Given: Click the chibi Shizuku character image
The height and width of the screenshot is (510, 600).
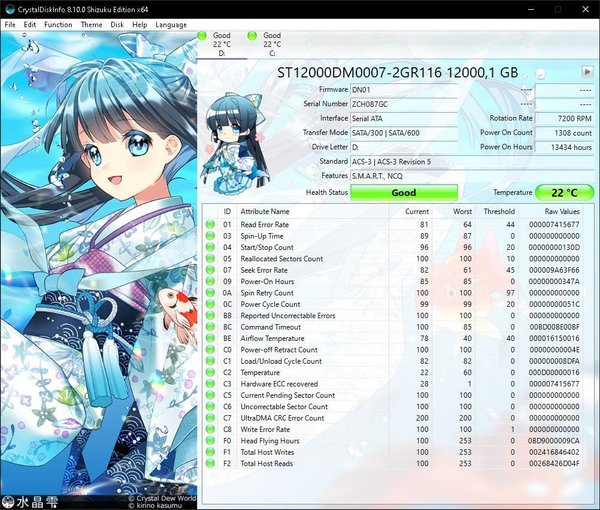Looking at the screenshot, I should 235,143.
